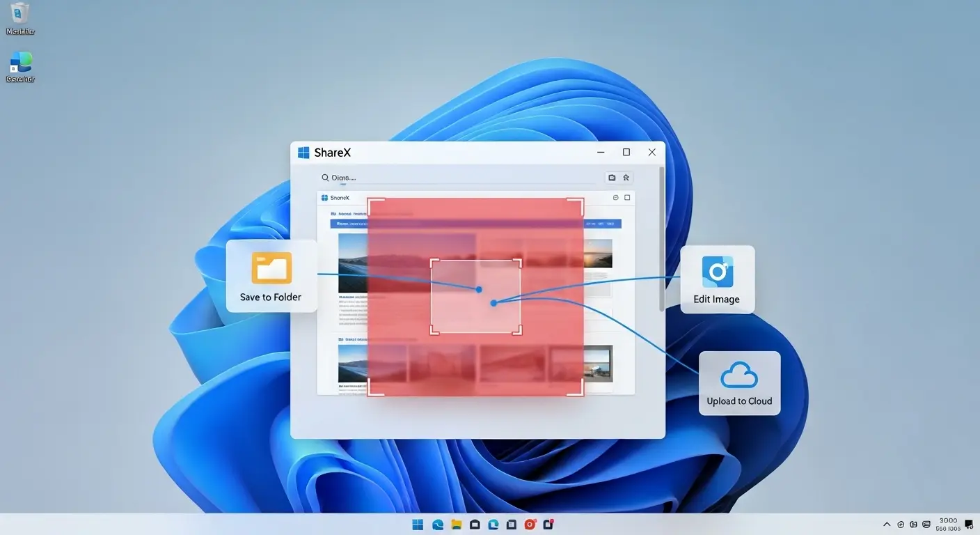Click the ShareX logo in the title bar
The image size is (980, 535).
pyautogui.click(x=303, y=152)
